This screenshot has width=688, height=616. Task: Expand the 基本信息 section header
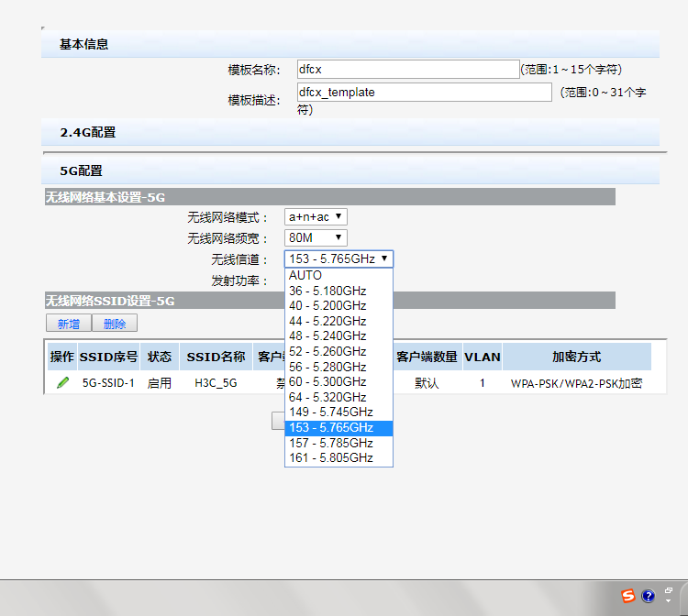(x=350, y=44)
